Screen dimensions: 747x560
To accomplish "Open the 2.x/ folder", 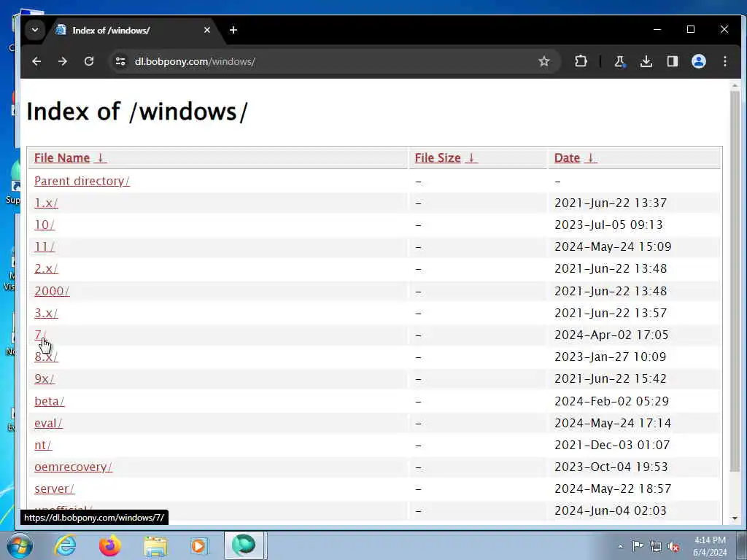I will click(x=46, y=268).
